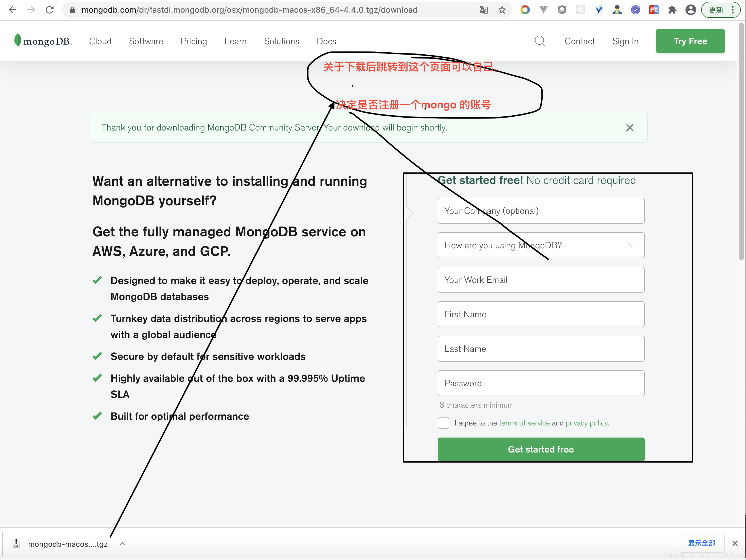Open the Docs menu item

pos(326,41)
